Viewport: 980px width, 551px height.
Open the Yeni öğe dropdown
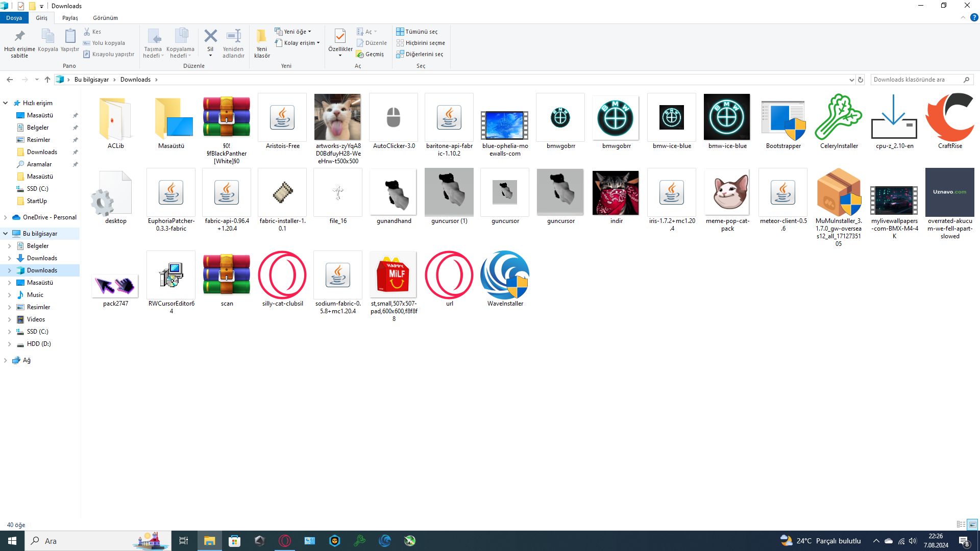pyautogui.click(x=297, y=32)
